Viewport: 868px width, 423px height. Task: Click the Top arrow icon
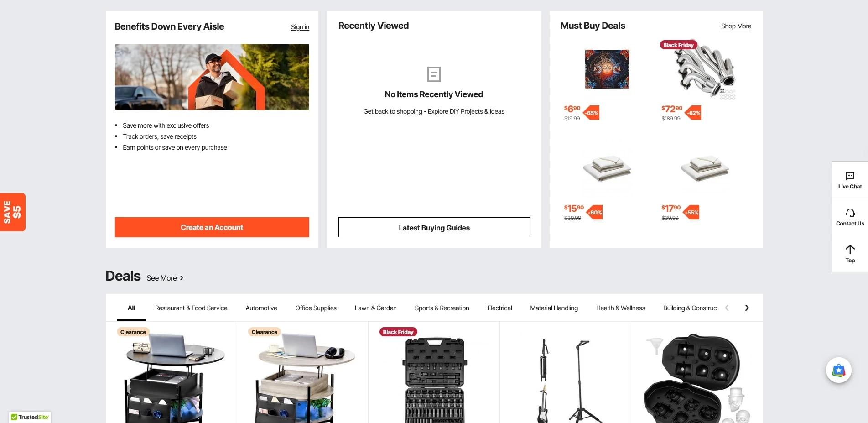tap(850, 250)
